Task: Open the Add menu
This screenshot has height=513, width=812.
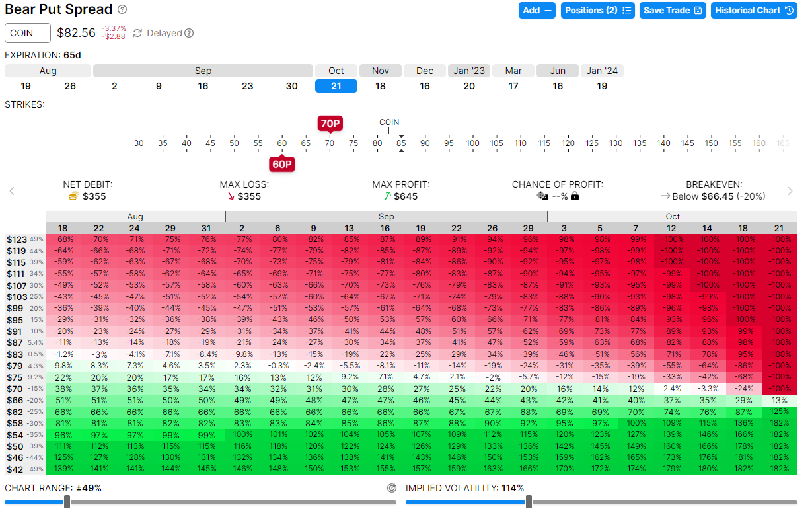Action: [537, 10]
